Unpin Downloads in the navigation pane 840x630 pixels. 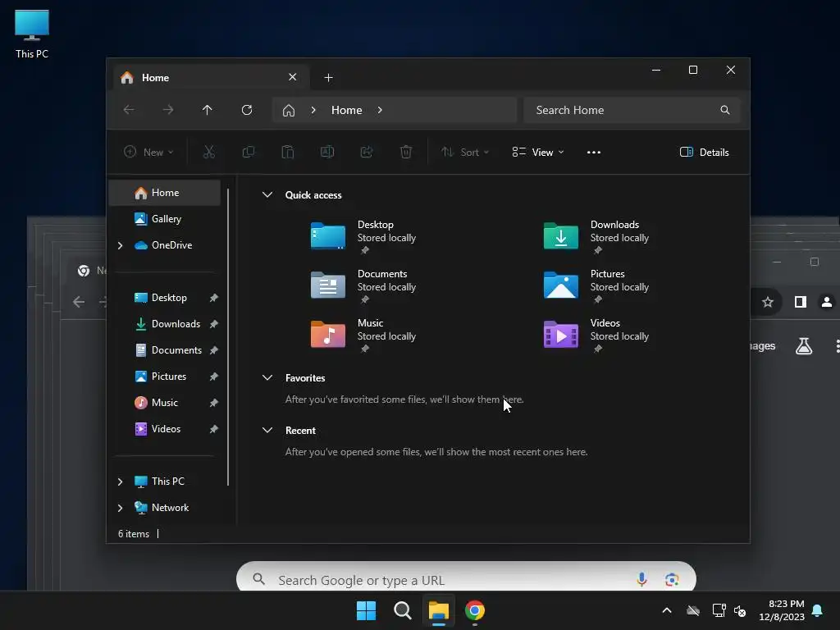tap(214, 324)
